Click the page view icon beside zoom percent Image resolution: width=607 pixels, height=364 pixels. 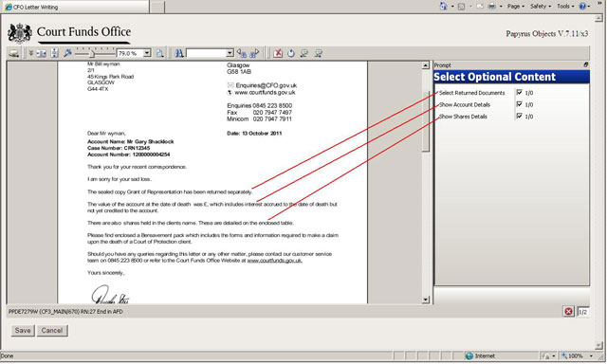[160, 53]
